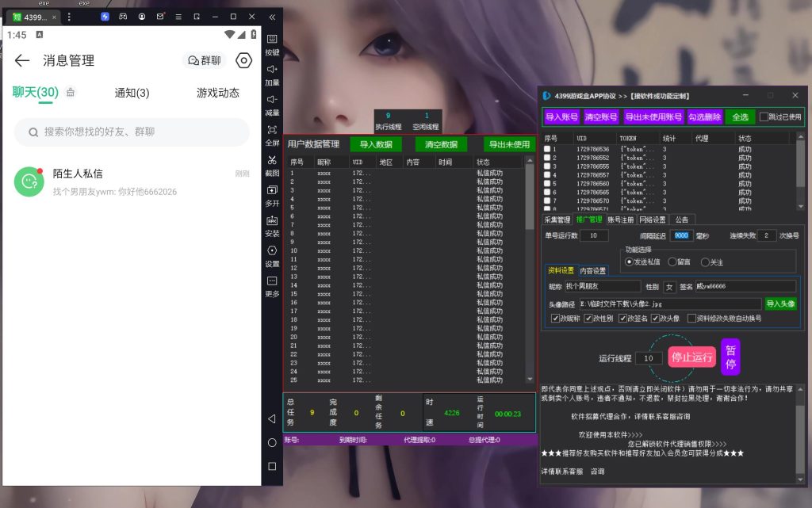Enable 资料修改失败自动换号 checkbox
This screenshot has height=508, width=812.
[x=691, y=318]
